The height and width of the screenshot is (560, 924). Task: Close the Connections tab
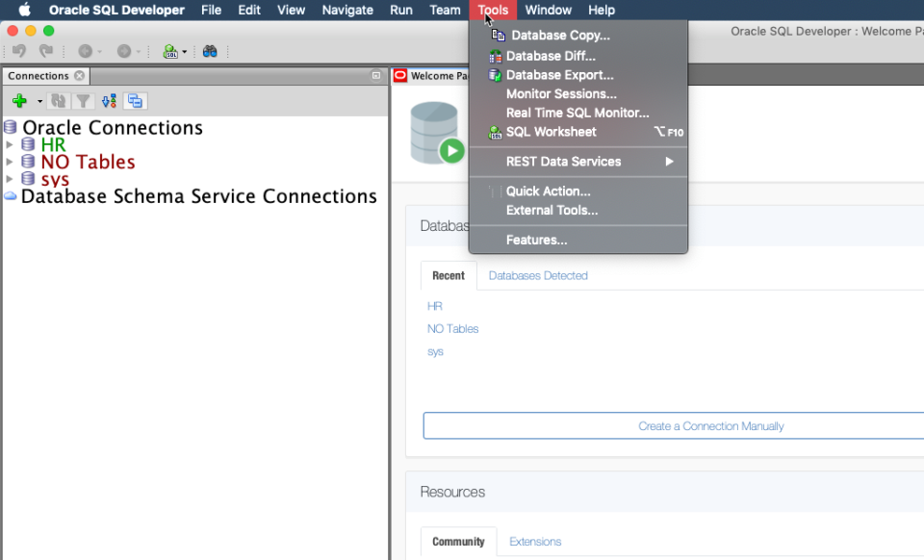pos(79,76)
